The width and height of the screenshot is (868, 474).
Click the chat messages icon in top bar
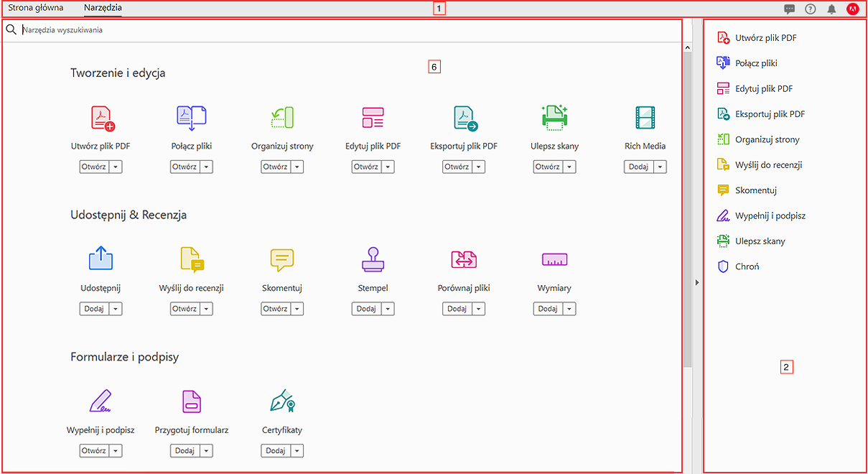point(789,9)
